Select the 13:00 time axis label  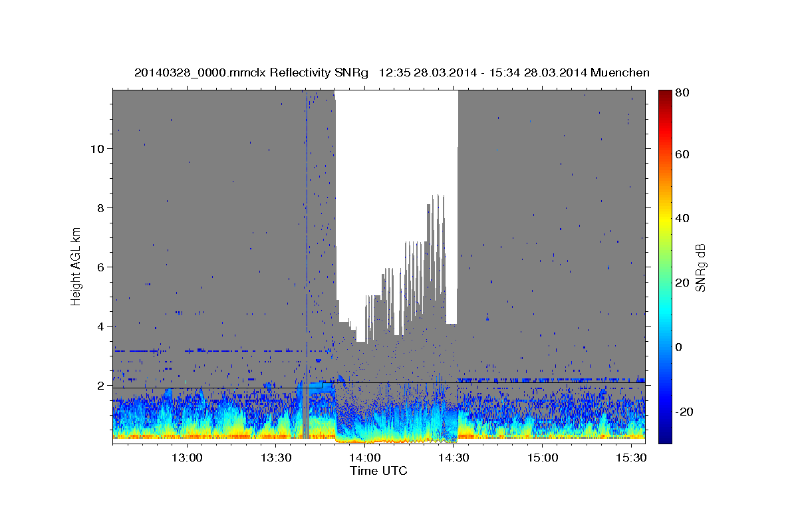[x=187, y=458]
